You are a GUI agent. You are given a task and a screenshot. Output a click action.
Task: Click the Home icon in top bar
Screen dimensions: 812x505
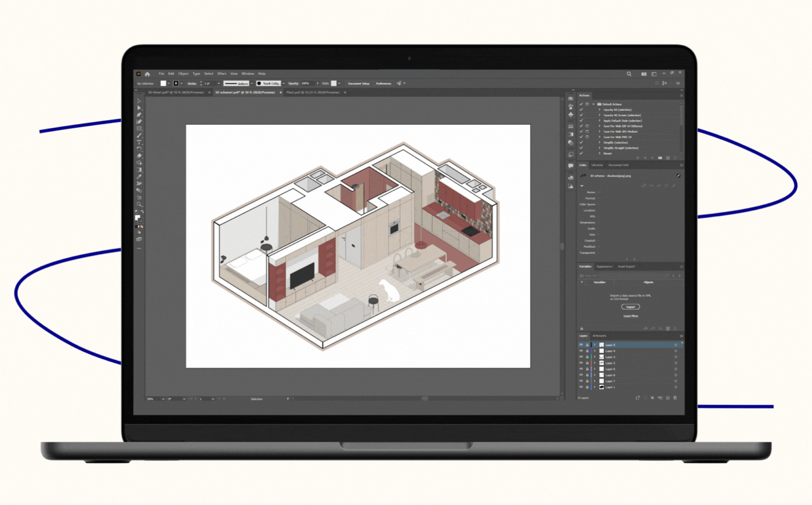pos(147,74)
